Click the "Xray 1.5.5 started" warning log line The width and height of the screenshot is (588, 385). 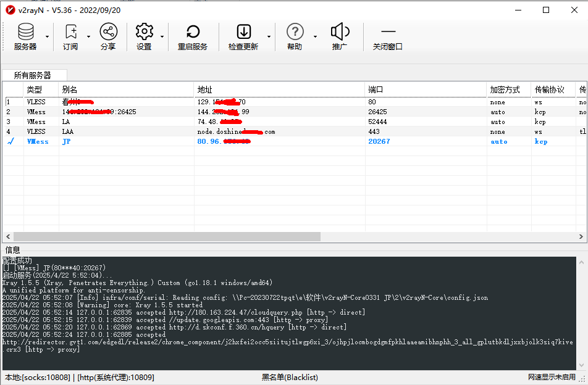point(103,305)
